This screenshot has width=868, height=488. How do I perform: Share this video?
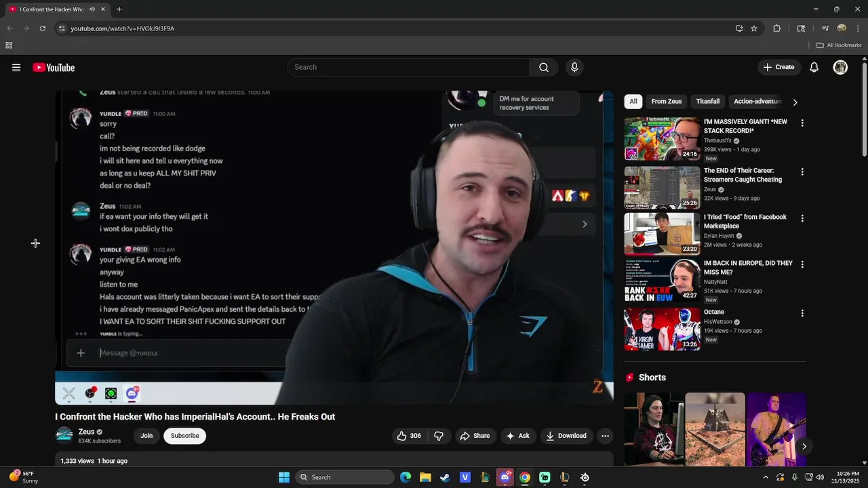475,436
